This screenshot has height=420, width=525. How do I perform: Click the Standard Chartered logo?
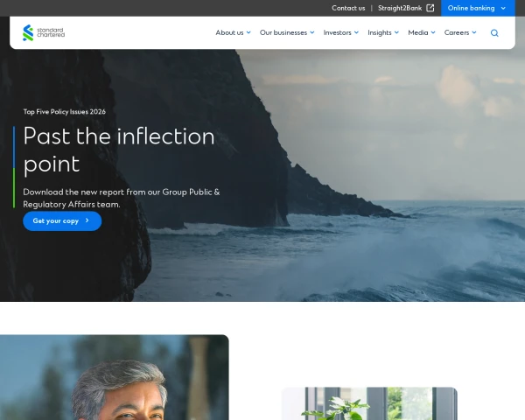pyautogui.click(x=44, y=33)
